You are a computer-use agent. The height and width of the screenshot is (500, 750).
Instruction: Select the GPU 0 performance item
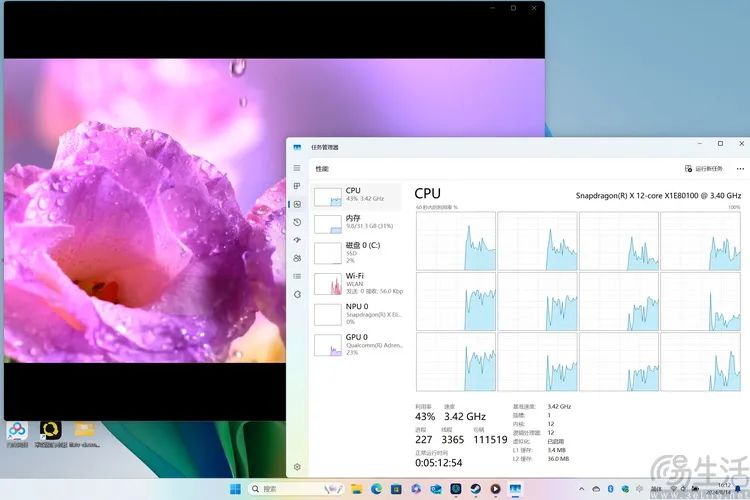click(357, 343)
